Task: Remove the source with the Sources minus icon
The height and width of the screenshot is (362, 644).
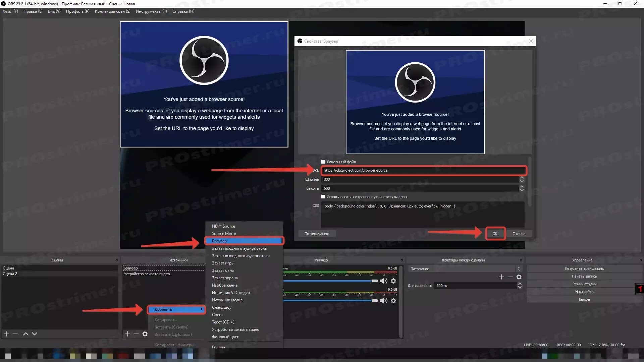Action: pos(136,334)
